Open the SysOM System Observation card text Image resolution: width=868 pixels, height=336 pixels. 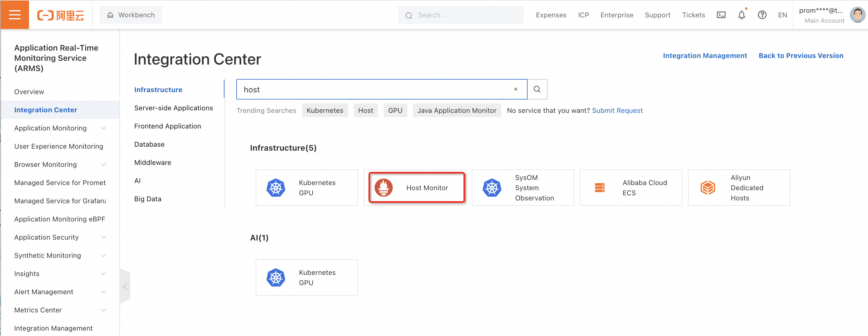[534, 188]
